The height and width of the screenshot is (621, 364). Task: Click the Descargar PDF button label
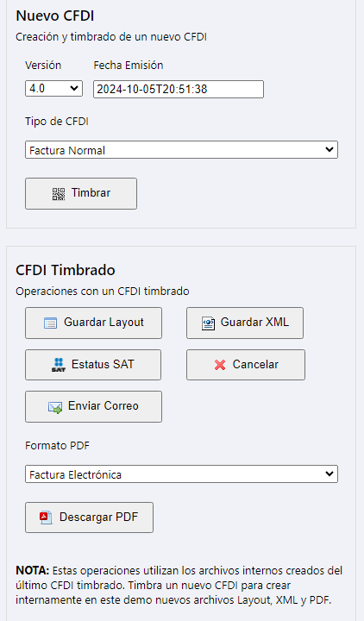[x=98, y=517]
